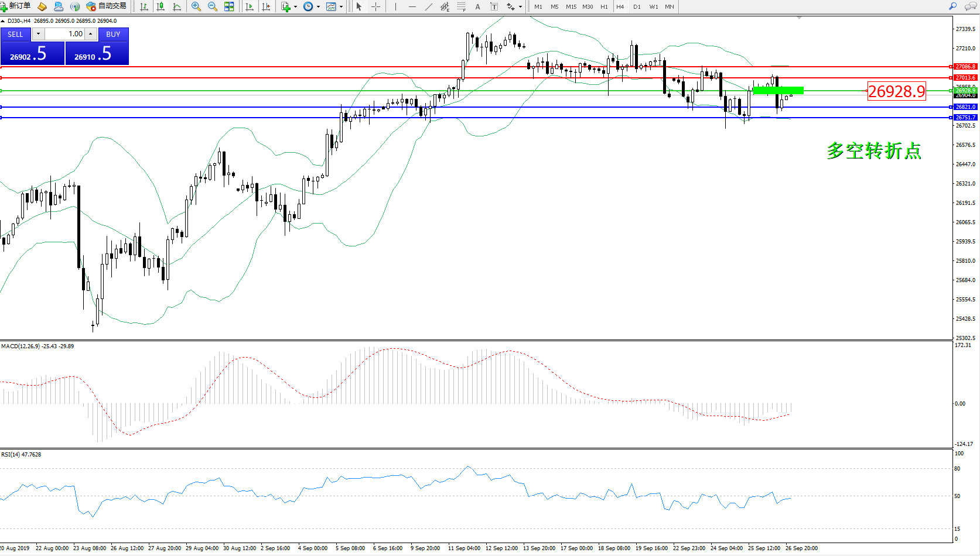Click the lot volume field showing 1.00
This screenshot has height=556, width=980.
pyautogui.click(x=65, y=34)
